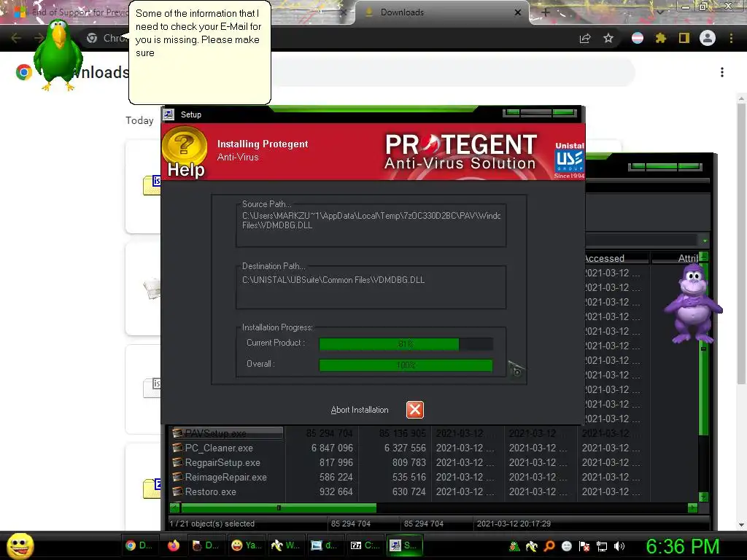This screenshot has width=747, height=560.
Task: Bookmark page with the star icon
Action: point(608,38)
